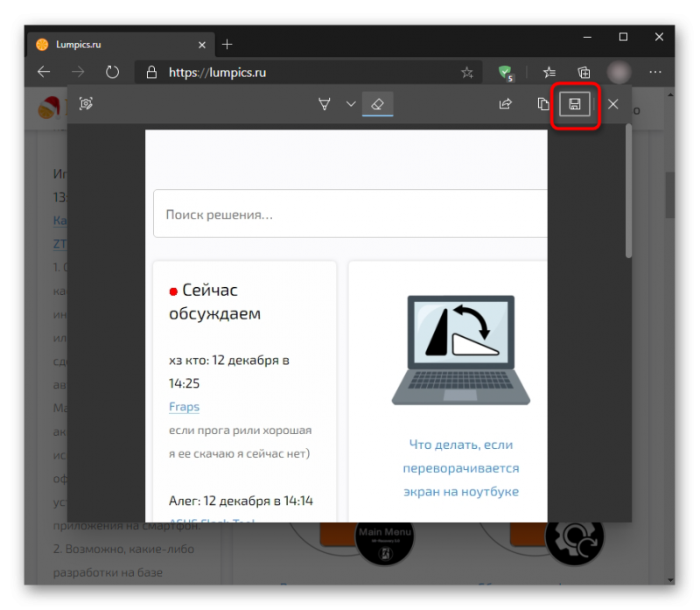Click the Copy screenshot icon

pos(542,104)
